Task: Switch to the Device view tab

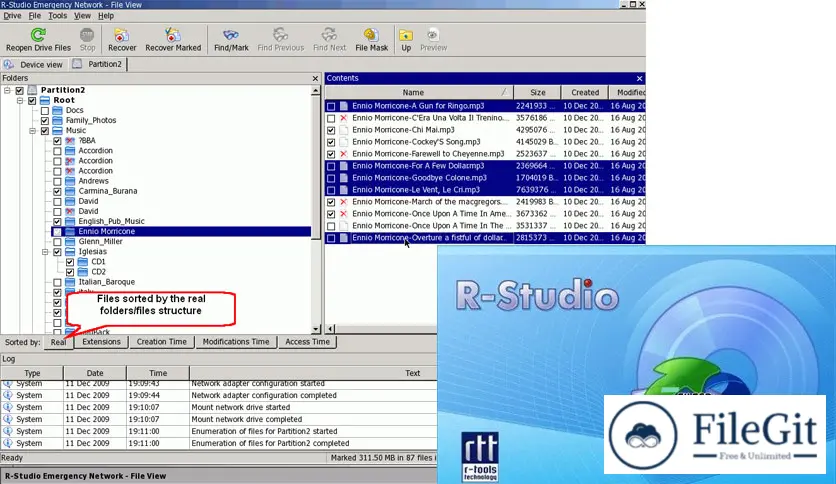Action: tap(34, 64)
